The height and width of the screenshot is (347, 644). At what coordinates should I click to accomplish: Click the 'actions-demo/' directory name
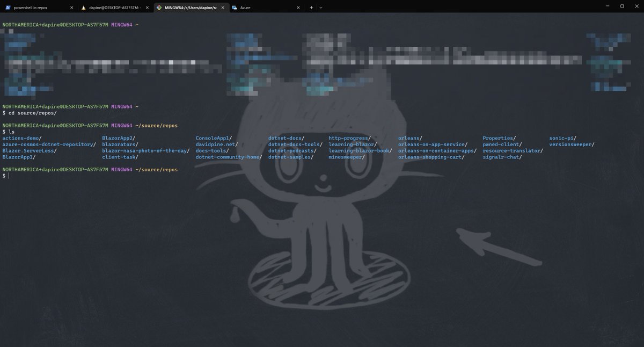22,138
